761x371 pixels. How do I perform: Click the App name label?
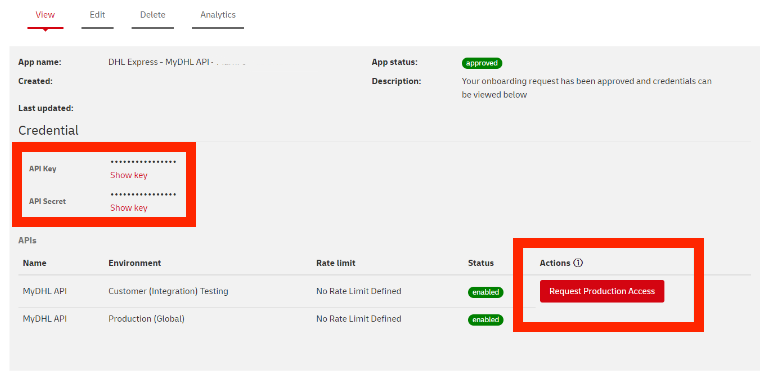point(40,62)
